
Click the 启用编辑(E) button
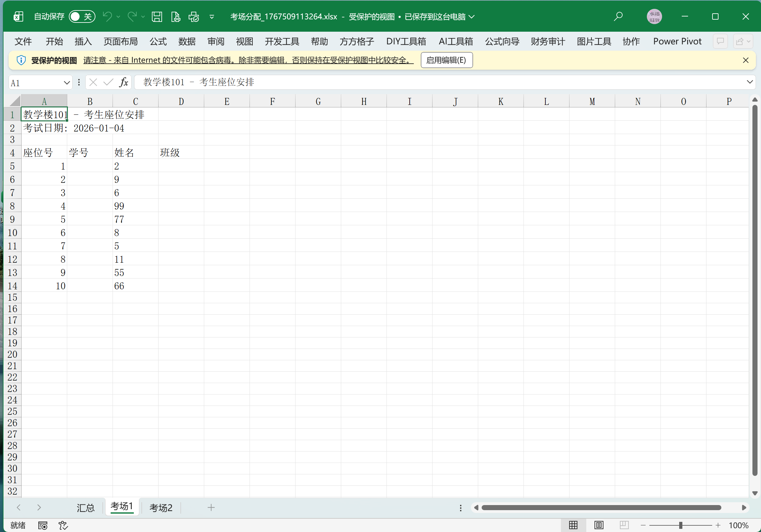coord(446,60)
